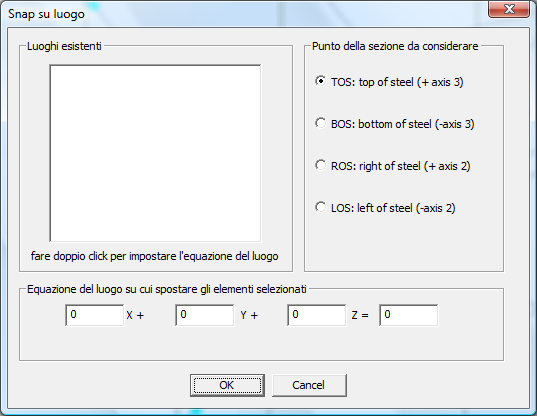Image resolution: width=537 pixels, height=416 pixels.
Task: Click the Luoghi esistenti group label
Action: (x=64, y=46)
